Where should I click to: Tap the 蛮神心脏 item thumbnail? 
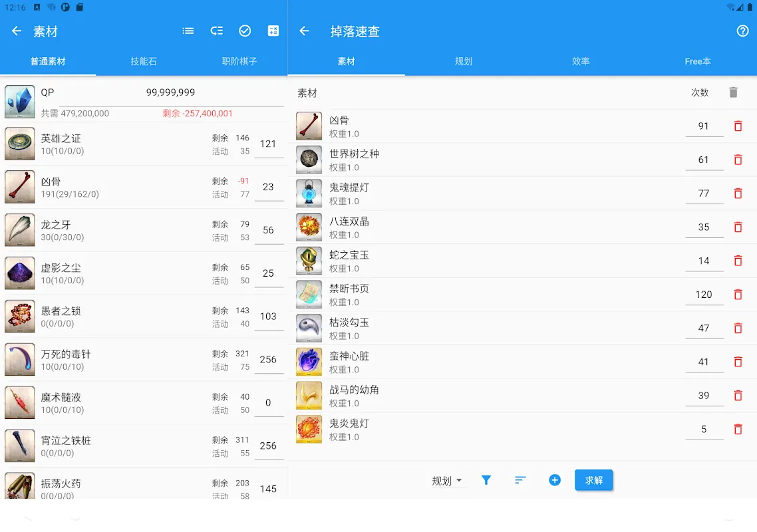click(309, 362)
